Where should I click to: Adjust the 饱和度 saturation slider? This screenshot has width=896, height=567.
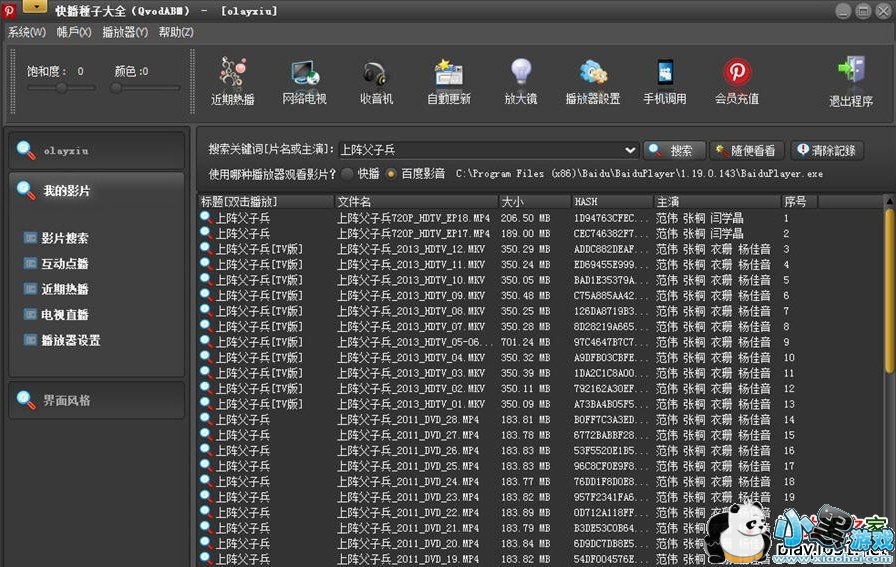point(61,88)
